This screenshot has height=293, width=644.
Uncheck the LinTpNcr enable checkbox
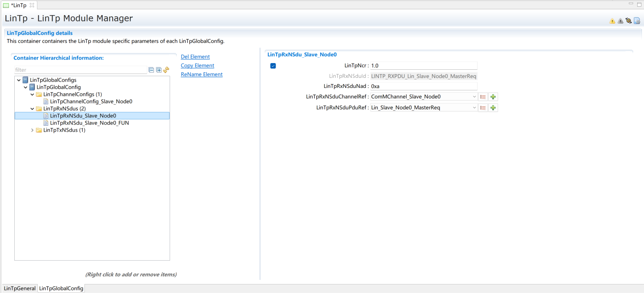[x=273, y=66]
